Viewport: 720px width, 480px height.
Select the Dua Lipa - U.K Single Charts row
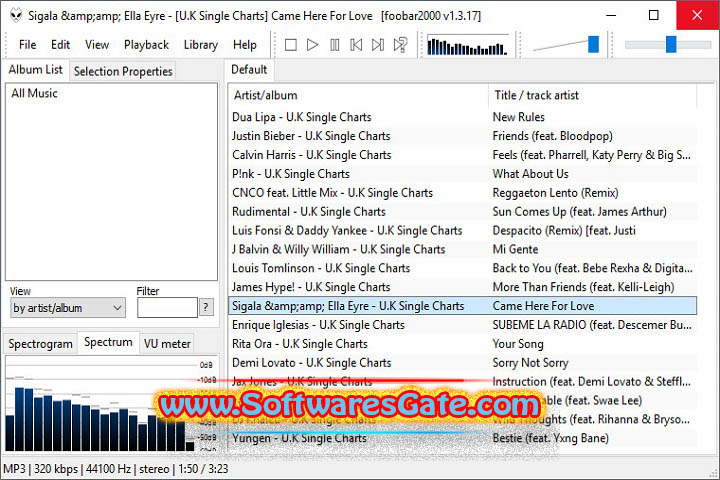pos(462,117)
